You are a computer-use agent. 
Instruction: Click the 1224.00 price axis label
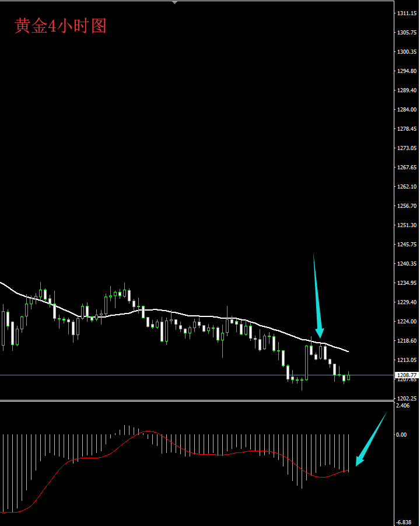407,321
